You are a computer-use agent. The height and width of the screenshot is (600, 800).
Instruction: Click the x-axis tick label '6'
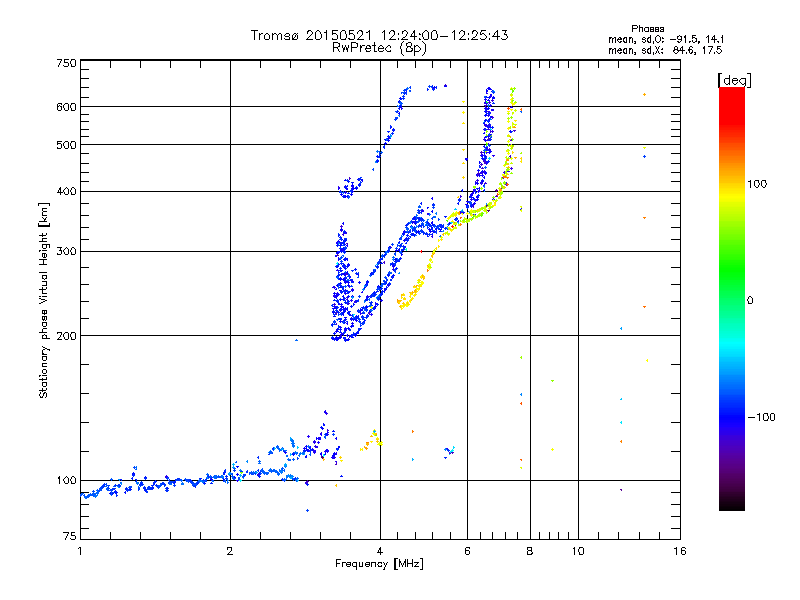(467, 551)
